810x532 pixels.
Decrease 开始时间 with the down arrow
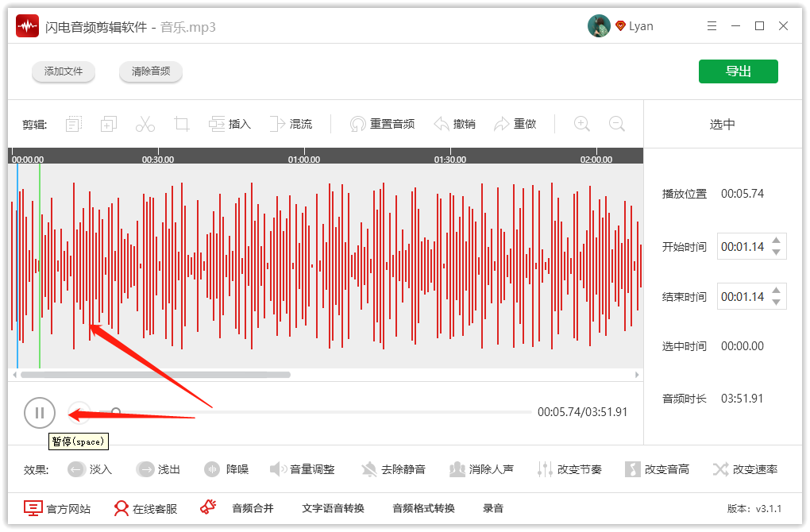pos(777,252)
